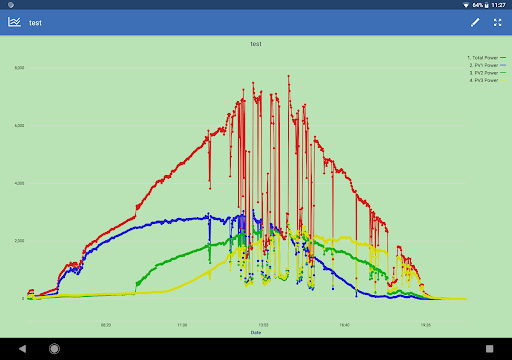Image resolution: width=512 pixels, height=360 pixels.
Task: Click the red Total Power legend swatch
Action: [x=503, y=58]
